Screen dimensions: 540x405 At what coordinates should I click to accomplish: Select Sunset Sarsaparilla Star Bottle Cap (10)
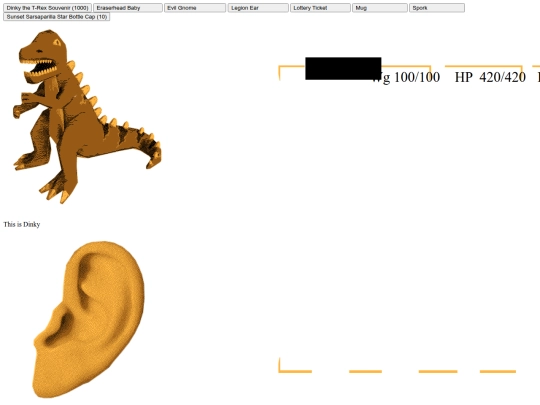tap(56, 17)
